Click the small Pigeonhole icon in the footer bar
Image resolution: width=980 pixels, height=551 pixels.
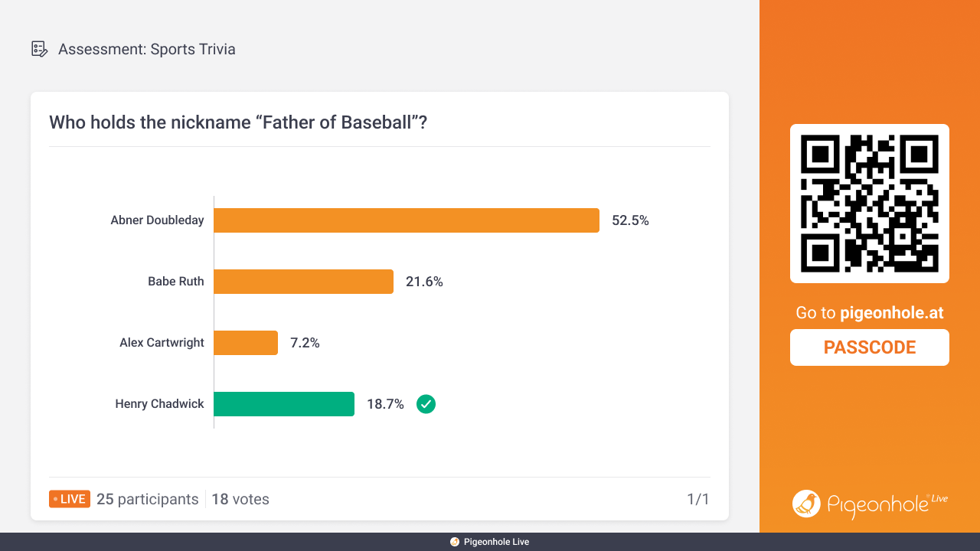[455, 542]
